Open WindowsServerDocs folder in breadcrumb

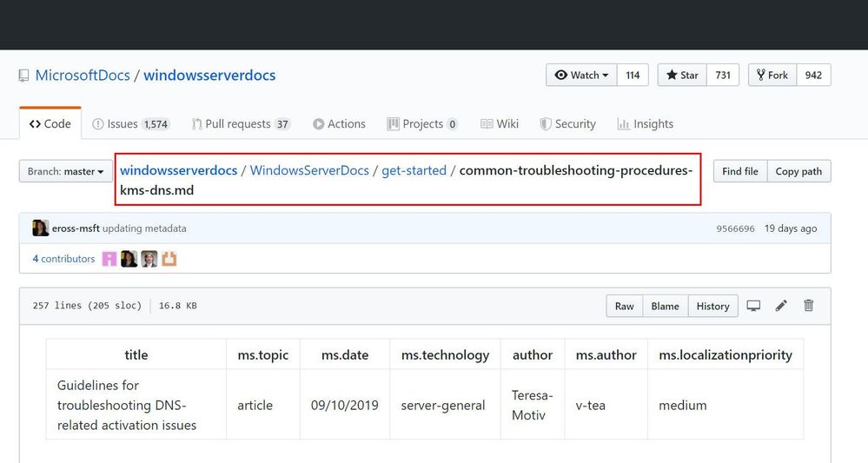pos(309,170)
